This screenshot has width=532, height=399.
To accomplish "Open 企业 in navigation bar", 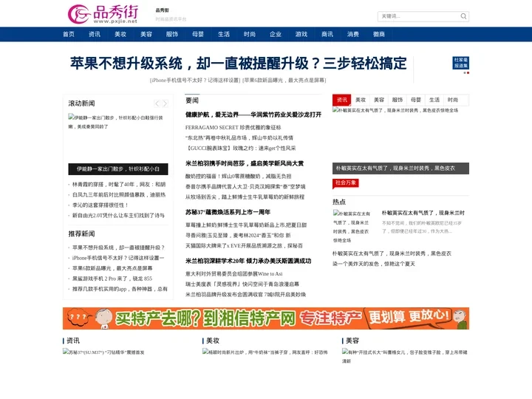I will pos(275,34).
